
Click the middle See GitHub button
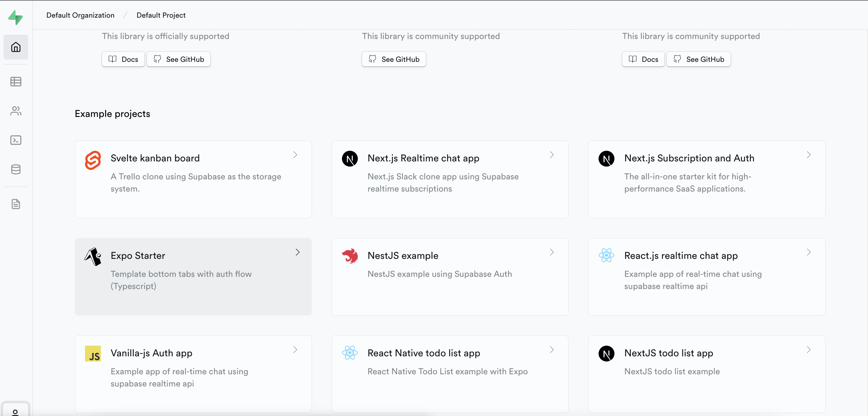(393, 59)
